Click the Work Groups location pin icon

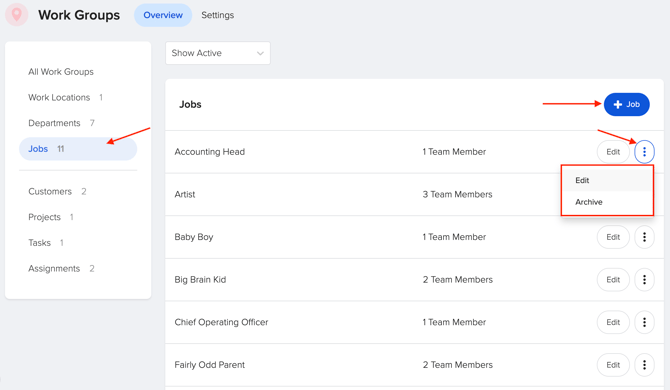(17, 15)
